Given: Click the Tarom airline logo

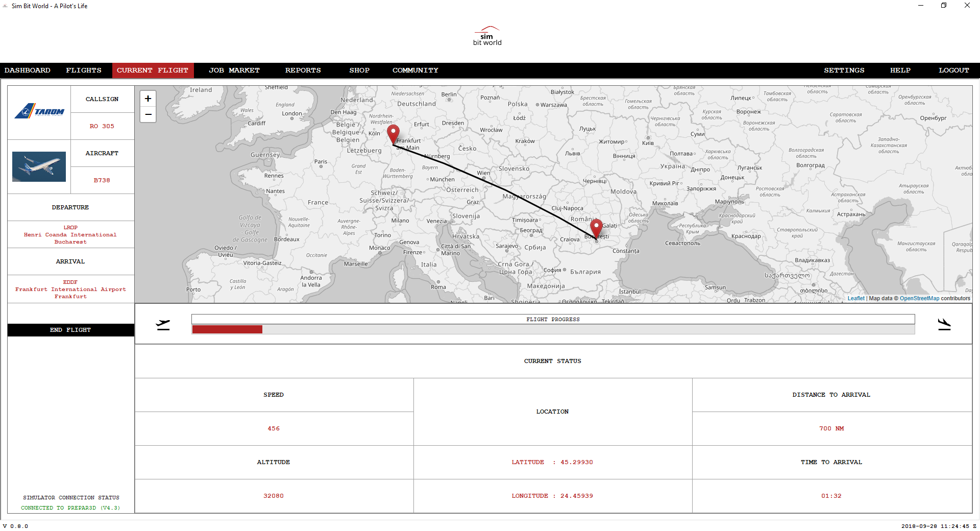Looking at the screenshot, I should (39, 111).
